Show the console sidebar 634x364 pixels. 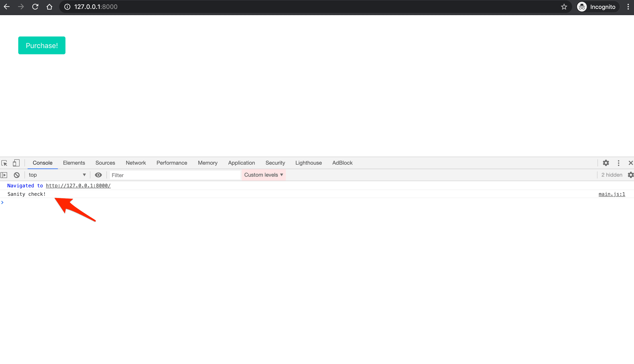click(4, 175)
